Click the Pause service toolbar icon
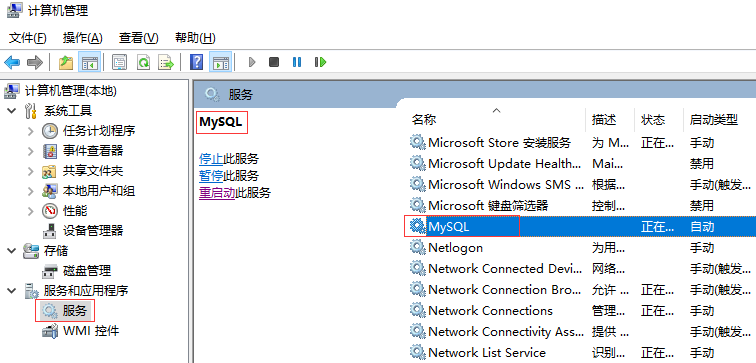Screen dimensions: 756x363 click(297, 62)
